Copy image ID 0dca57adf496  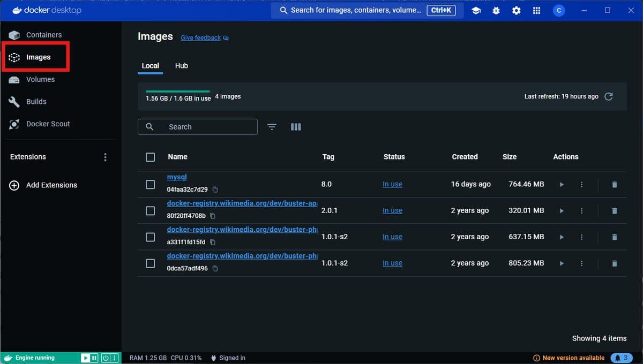coord(215,268)
